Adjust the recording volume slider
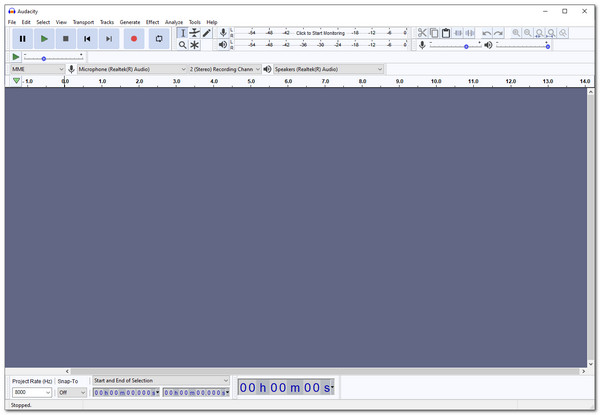The width and height of the screenshot is (600, 415). point(455,46)
